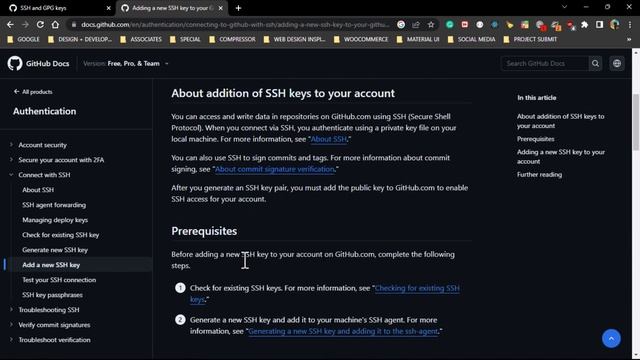Select Managing deploy keys in sidebar
The width and height of the screenshot is (640, 360).
55,220
